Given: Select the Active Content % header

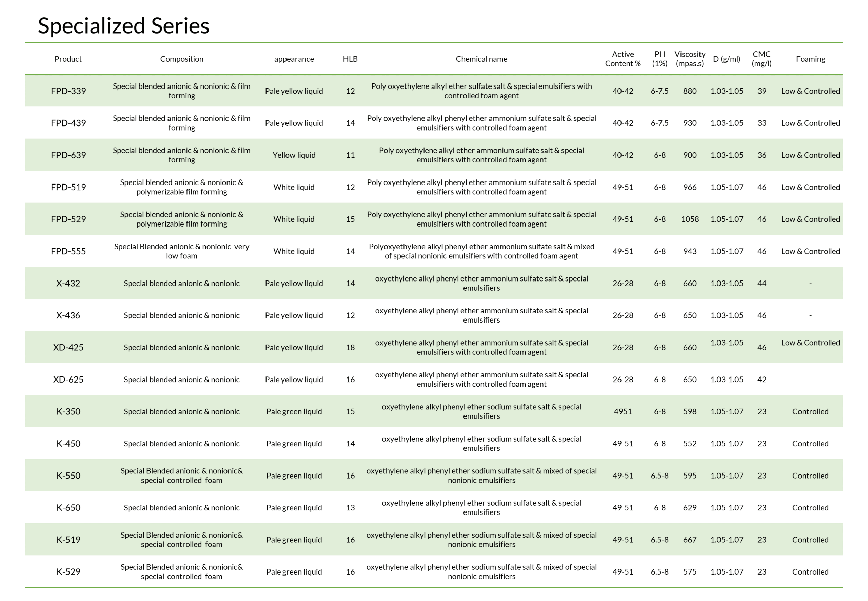Looking at the screenshot, I should [623, 59].
